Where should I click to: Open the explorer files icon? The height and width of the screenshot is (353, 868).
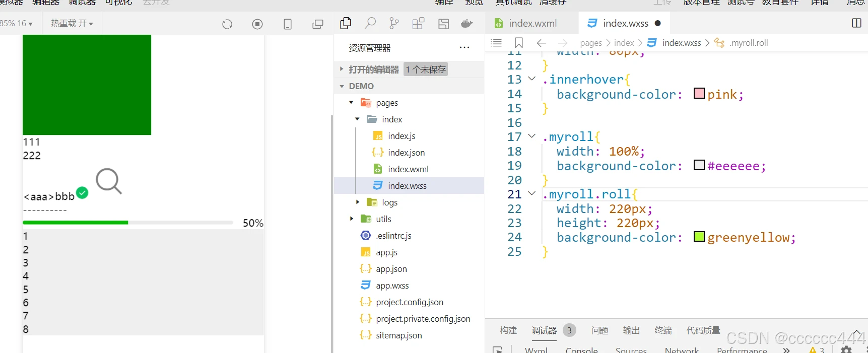pos(346,23)
